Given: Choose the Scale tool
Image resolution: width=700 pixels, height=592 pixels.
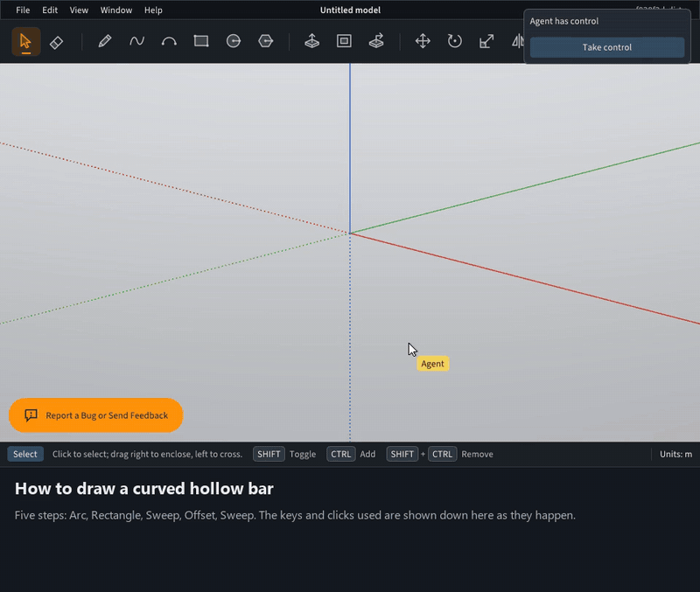Looking at the screenshot, I should click(x=486, y=41).
